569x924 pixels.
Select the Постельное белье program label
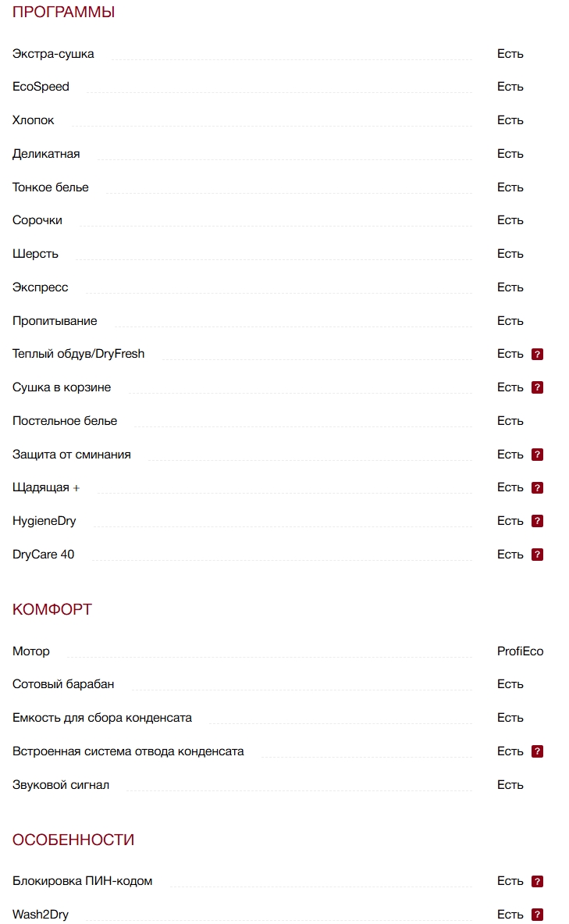65,421
